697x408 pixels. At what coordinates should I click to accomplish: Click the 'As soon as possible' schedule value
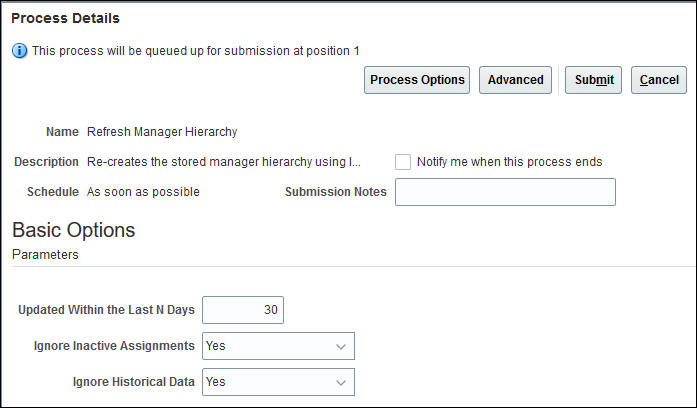point(143,192)
